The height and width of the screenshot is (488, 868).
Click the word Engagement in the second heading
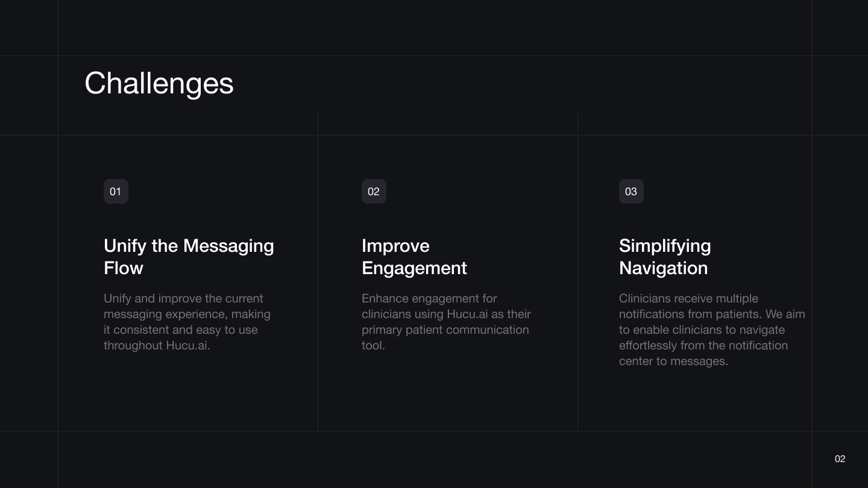(414, 267)
